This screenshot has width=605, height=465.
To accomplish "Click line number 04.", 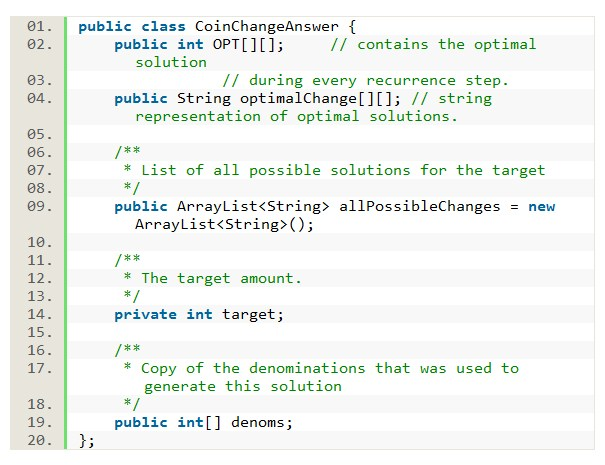I will pos(39,98).
